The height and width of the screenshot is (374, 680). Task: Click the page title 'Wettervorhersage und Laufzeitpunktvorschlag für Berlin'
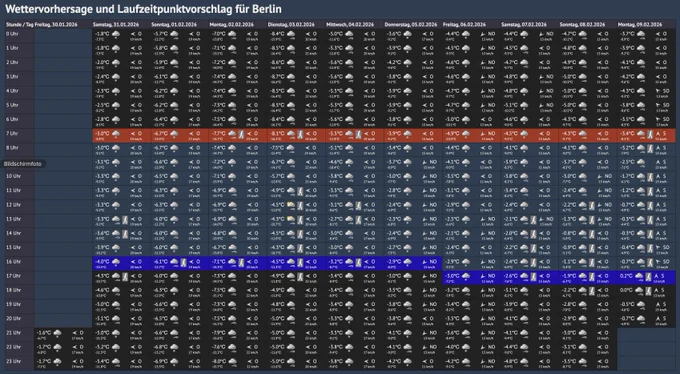point(144,9)
